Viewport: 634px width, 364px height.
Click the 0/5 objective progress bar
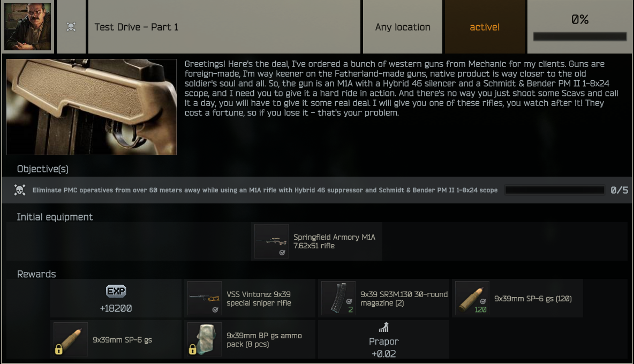click(555, 190)
